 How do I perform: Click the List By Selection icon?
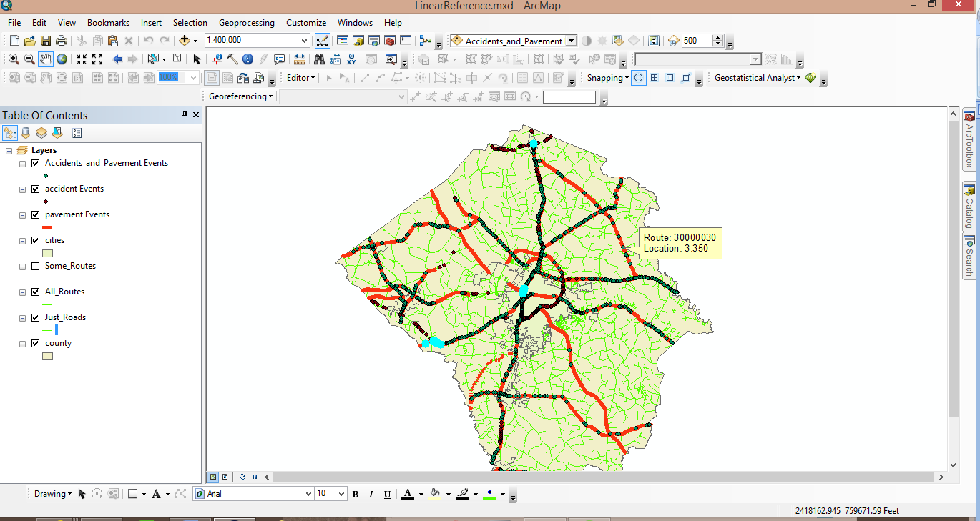point(57,133)
